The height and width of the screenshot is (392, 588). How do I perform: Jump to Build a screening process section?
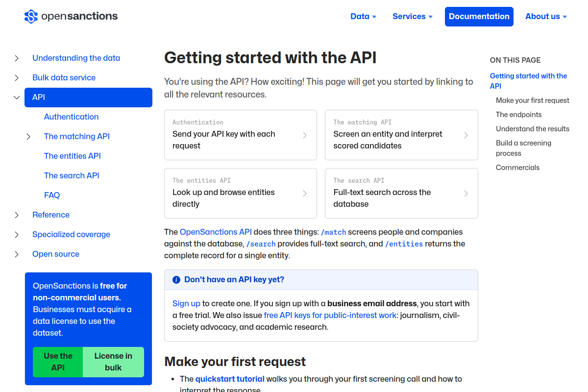point(523,148)
